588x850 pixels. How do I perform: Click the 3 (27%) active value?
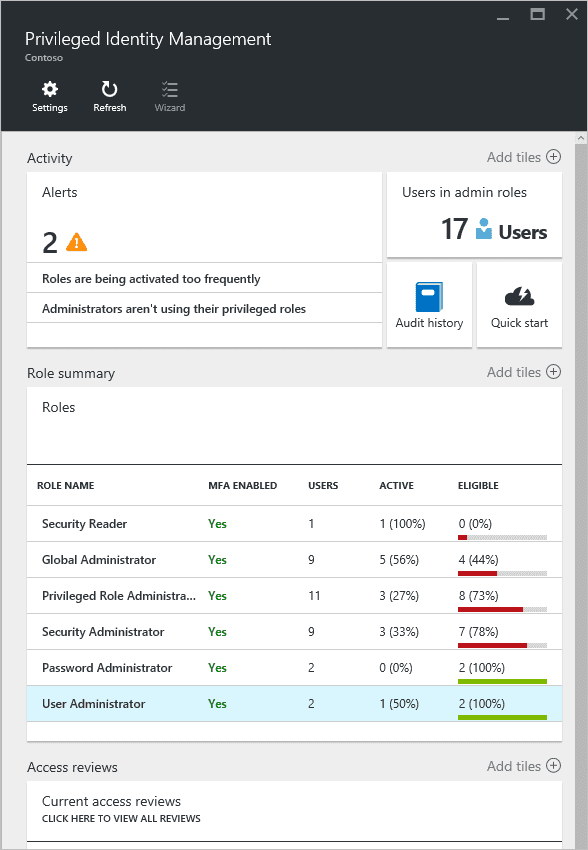click(x=399, y=596)
